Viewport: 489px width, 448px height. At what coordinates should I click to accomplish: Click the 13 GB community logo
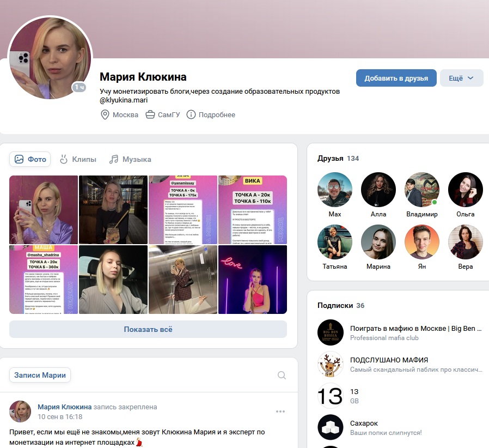pos(330,396)
